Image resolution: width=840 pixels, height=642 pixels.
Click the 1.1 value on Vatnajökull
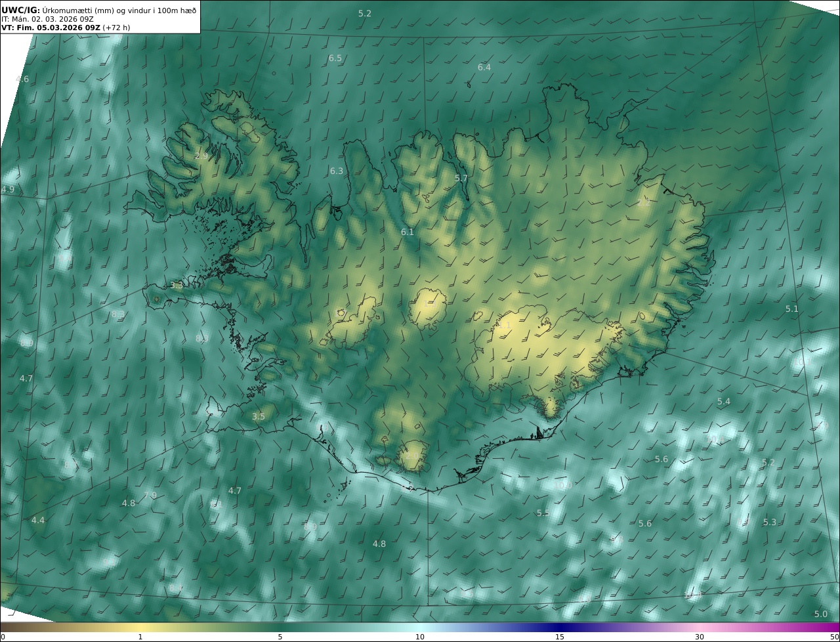click(505, 325)
